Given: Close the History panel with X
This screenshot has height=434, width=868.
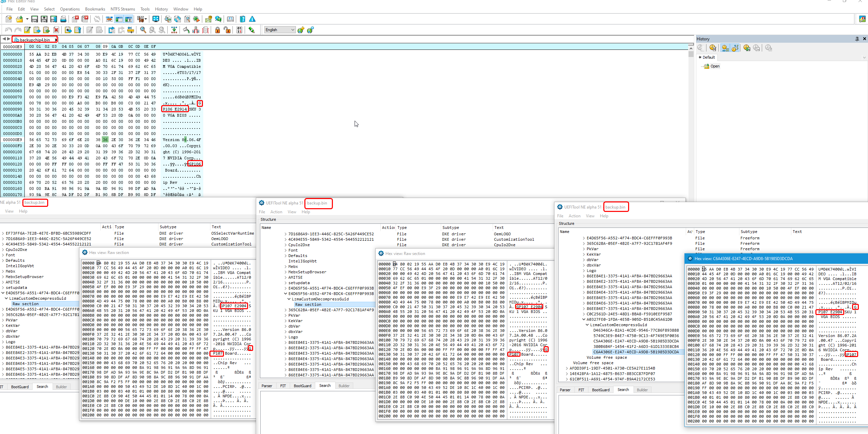Looking at the screenshot, I should coord(864,39).
